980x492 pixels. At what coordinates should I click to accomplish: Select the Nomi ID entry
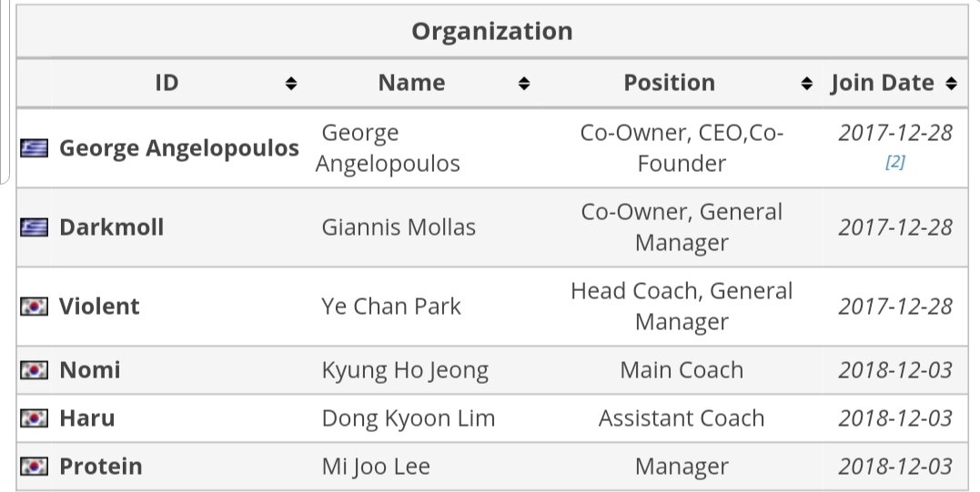click(x=89, y=370)
